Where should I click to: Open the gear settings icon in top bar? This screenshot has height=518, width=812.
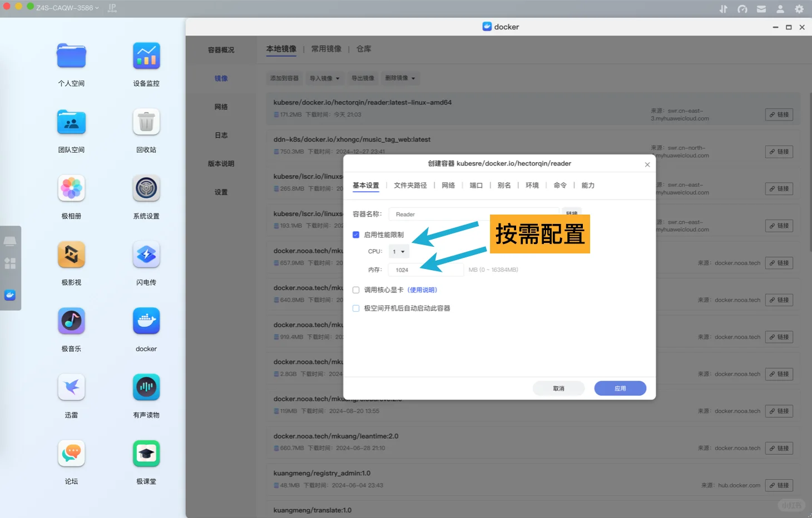[x=799, y=9]
